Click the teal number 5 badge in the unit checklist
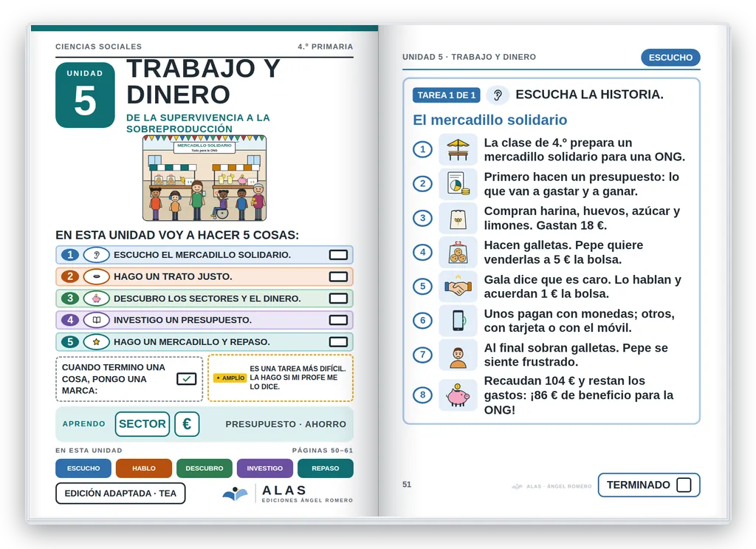 tap(70, 341)
